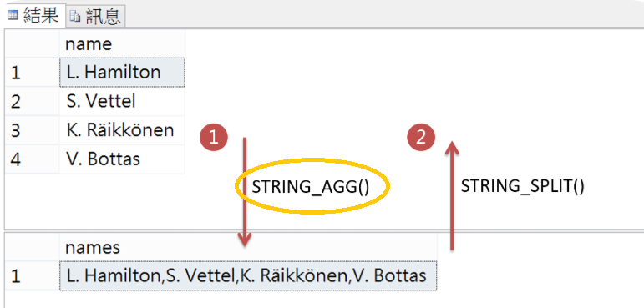Select the concatenated names result cell
This screenshot has width=644, height=308.
(248, 275)
